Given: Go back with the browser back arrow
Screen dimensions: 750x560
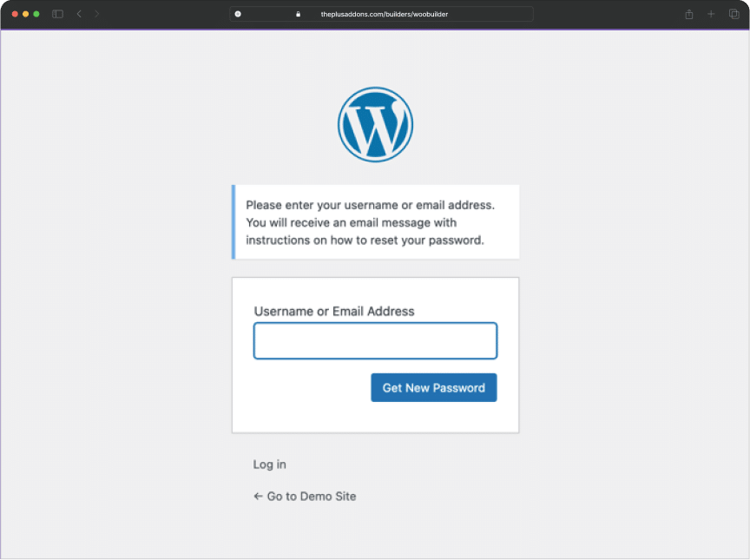Looking at the screenshot, I should tap(79, 14).
